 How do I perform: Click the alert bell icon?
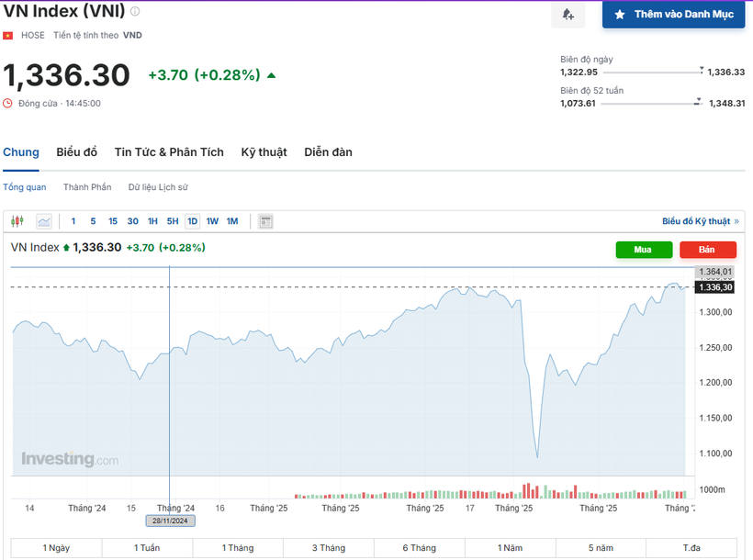568,15
